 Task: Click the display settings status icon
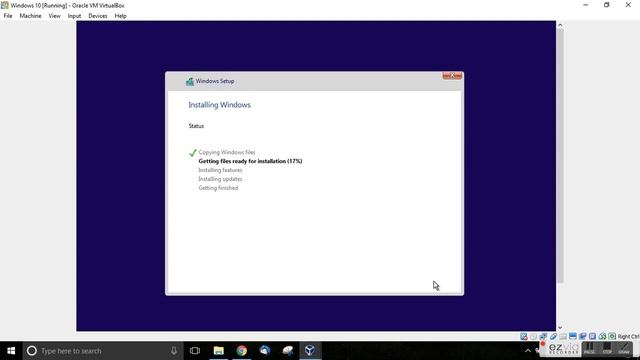[x=573, y=336]
